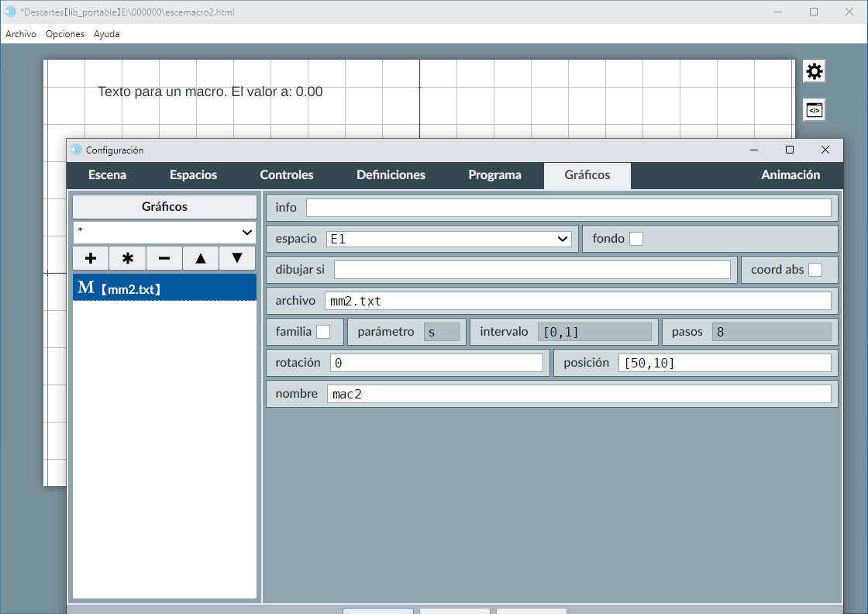Toggle the coord abs checkbox
This screenshot has width=868, height=614.
tap(815, 270)
